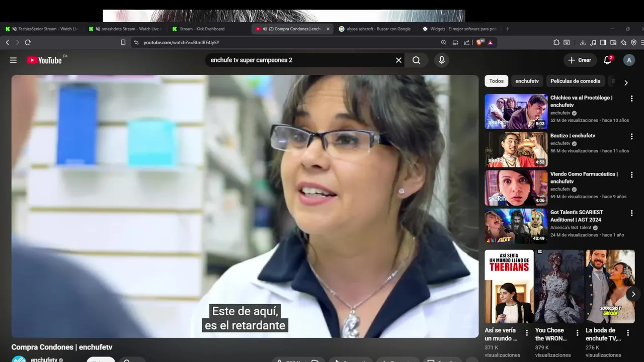644x362 pixels.
Task: Click Viendo Como Farmacéutica title link
Action: pyautogui.click(x=584, y=177)
